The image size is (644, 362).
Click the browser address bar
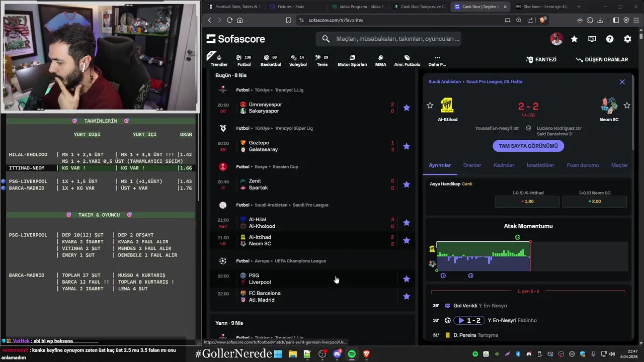[397, 20]
